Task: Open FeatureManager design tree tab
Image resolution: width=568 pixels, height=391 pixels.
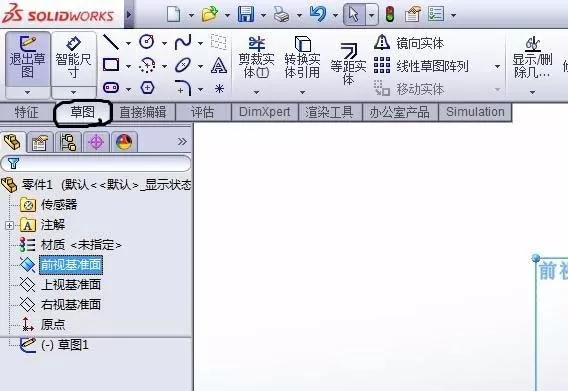Action: tap(12, 142)
